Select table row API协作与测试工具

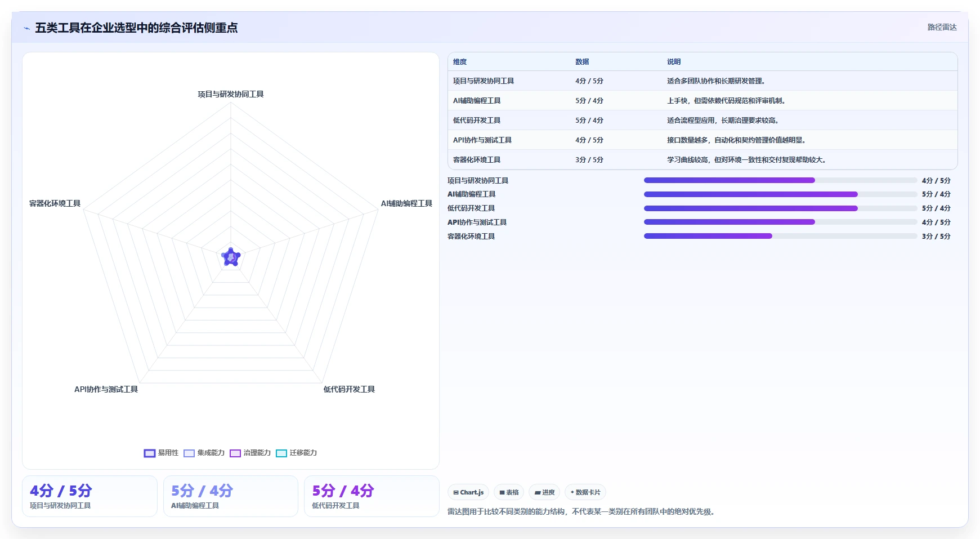pyautogui.click(x=702, y=140)
